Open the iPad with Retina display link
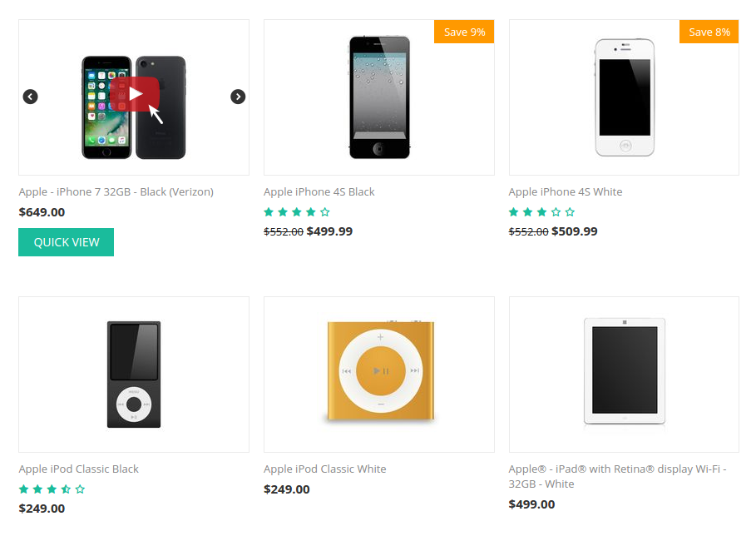 coord(618,476)
